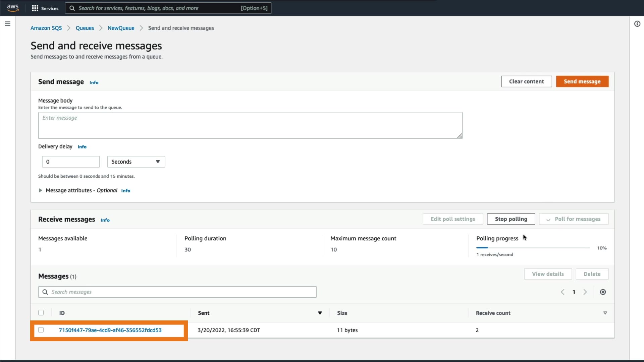Open the AWS home logo
Image resolution: width=644 pixels, height=362 pixels.
13,8
